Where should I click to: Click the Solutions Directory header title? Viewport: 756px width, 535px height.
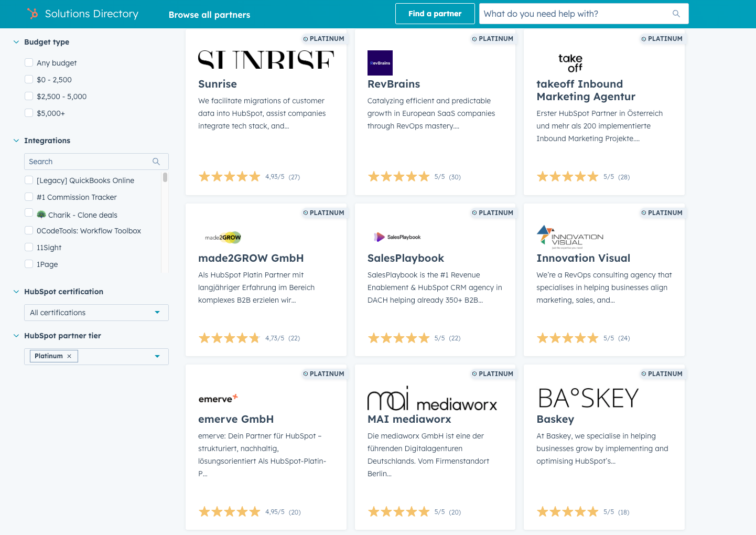tap(92, 14)
